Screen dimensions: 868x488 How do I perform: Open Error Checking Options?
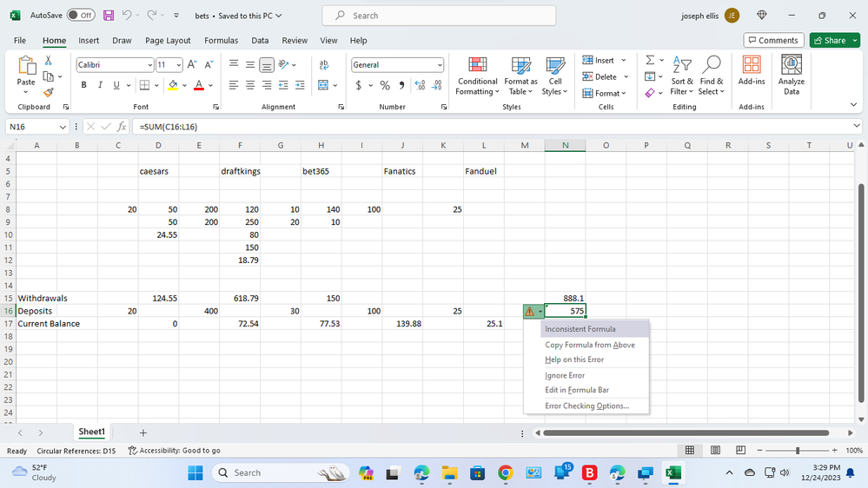pyautogui.click(x=586, y=406)
